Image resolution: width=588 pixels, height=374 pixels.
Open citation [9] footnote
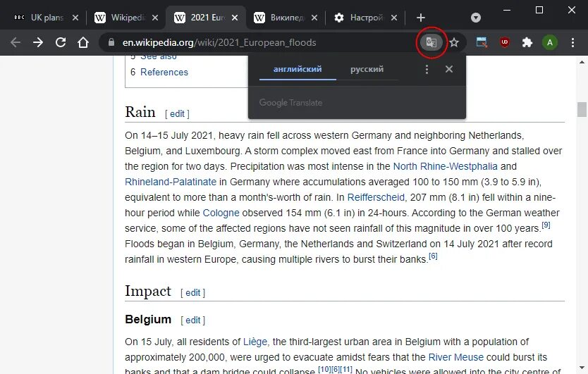coord(546,225)
